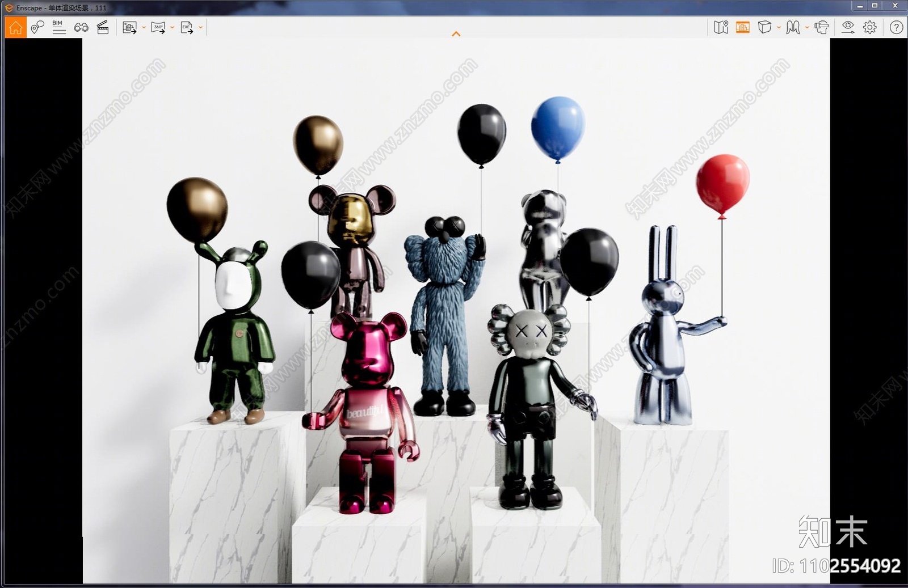Maximize the Enscape window
The image size is (908, 588).
[875, 6]
